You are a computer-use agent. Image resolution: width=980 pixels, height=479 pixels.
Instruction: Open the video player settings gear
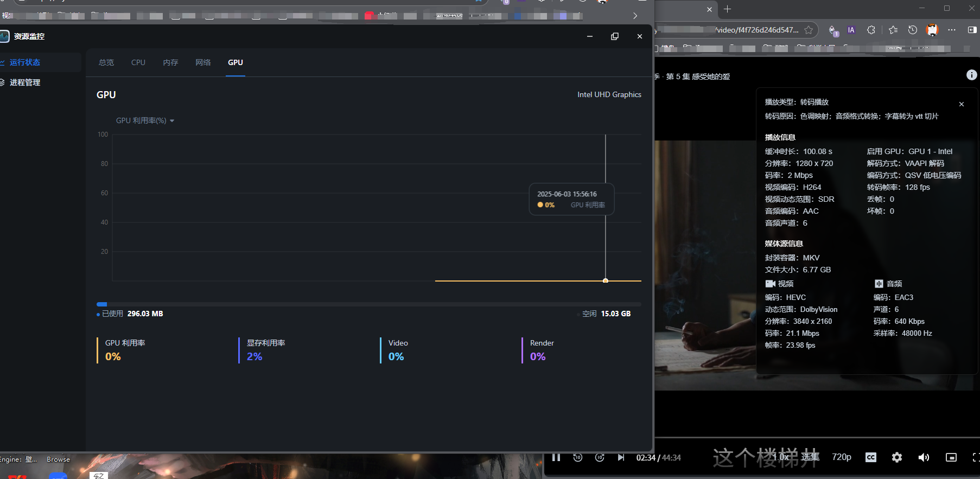897,457
